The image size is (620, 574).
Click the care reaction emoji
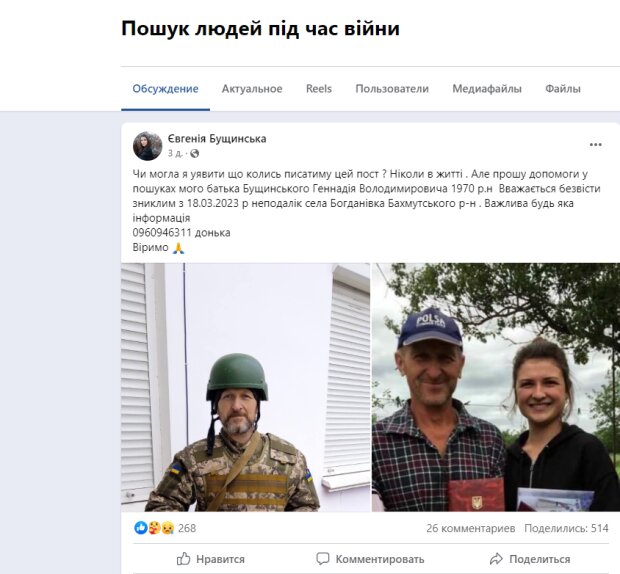[154, 528]
